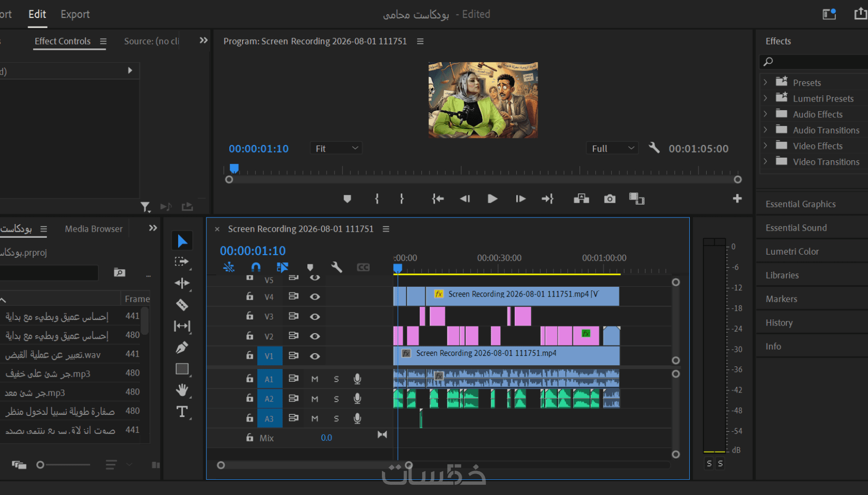Open the Lumetri Color panel

click(792, 252)
